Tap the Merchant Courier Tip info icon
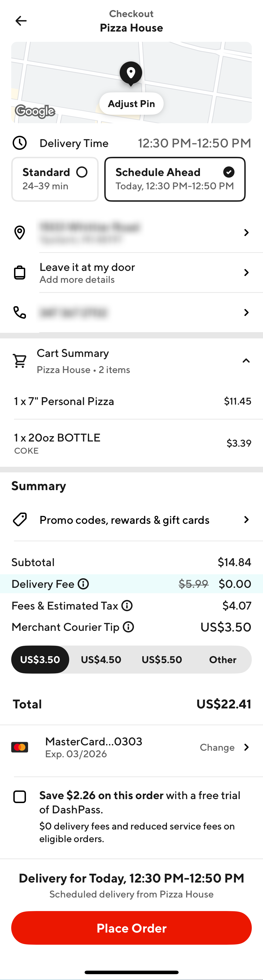263x980 pixels. point(129,627)
